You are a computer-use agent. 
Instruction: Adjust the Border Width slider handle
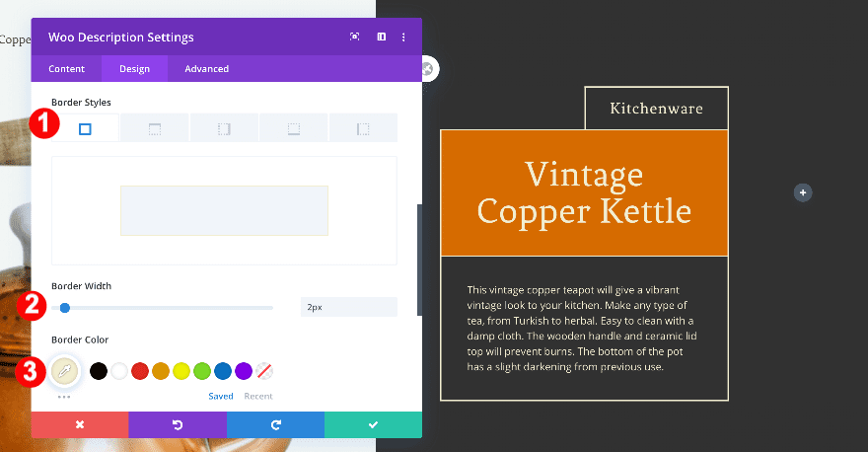65,308
